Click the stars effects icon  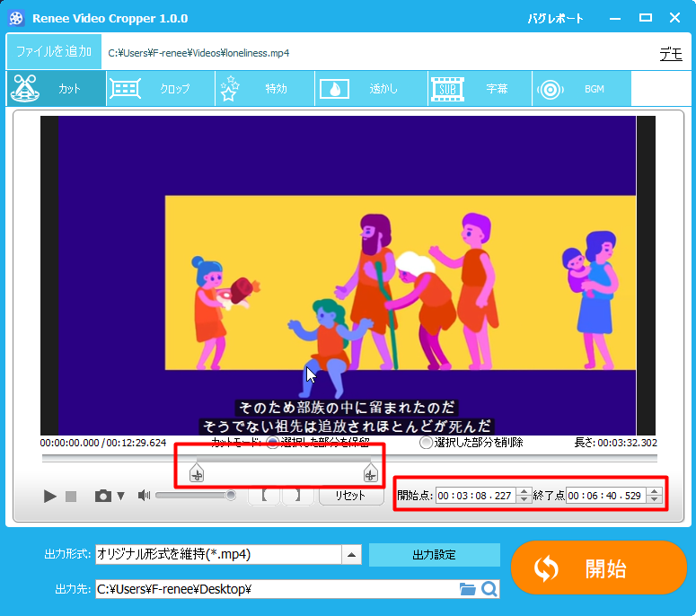pos(230,88)
